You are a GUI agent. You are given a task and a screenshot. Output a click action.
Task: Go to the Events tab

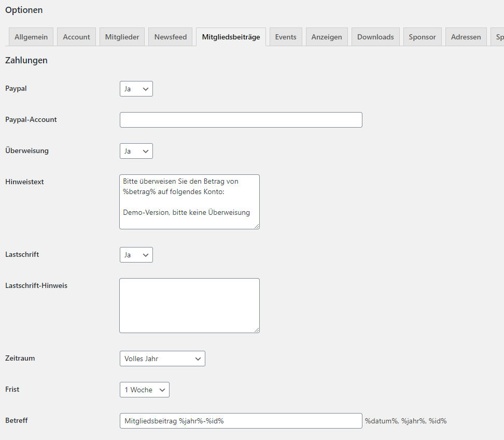pos(286,37)
